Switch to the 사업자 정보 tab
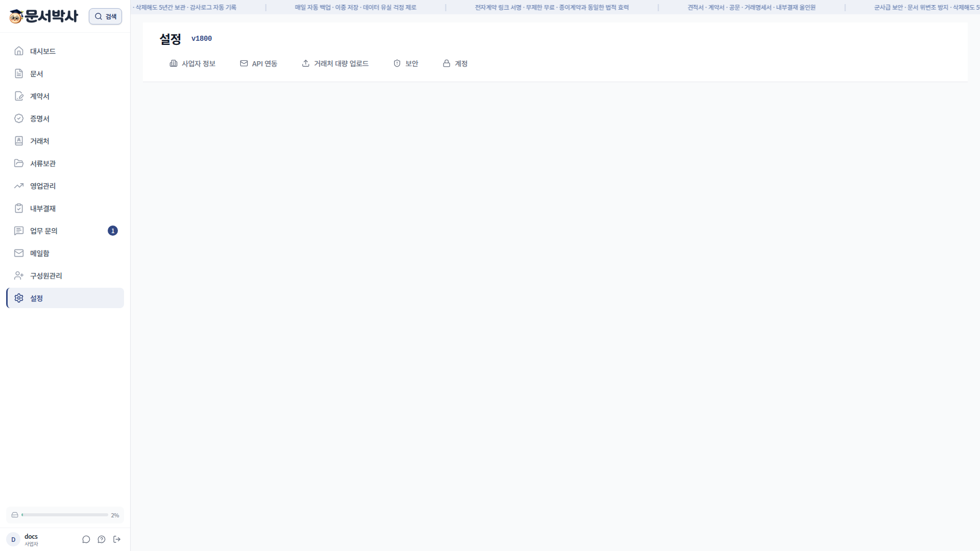 coord(192,63)
